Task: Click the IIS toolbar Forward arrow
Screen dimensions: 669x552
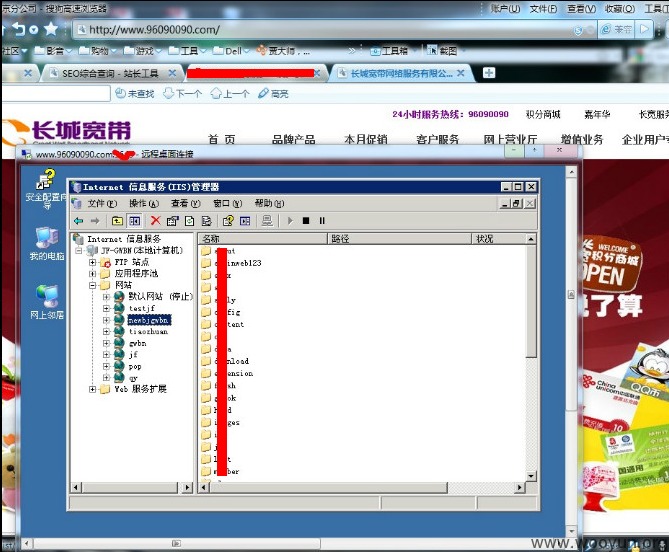Action: coord(95,221)
